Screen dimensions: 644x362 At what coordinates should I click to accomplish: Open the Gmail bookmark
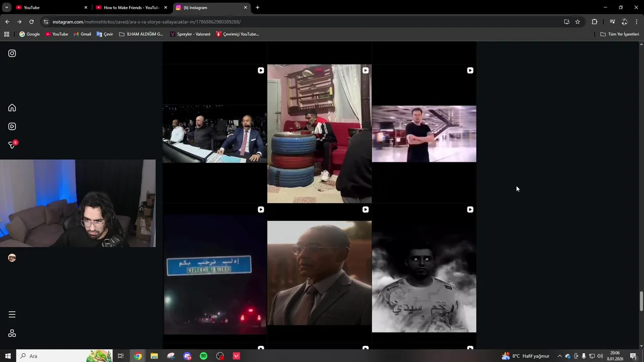(x=82, y=34)
